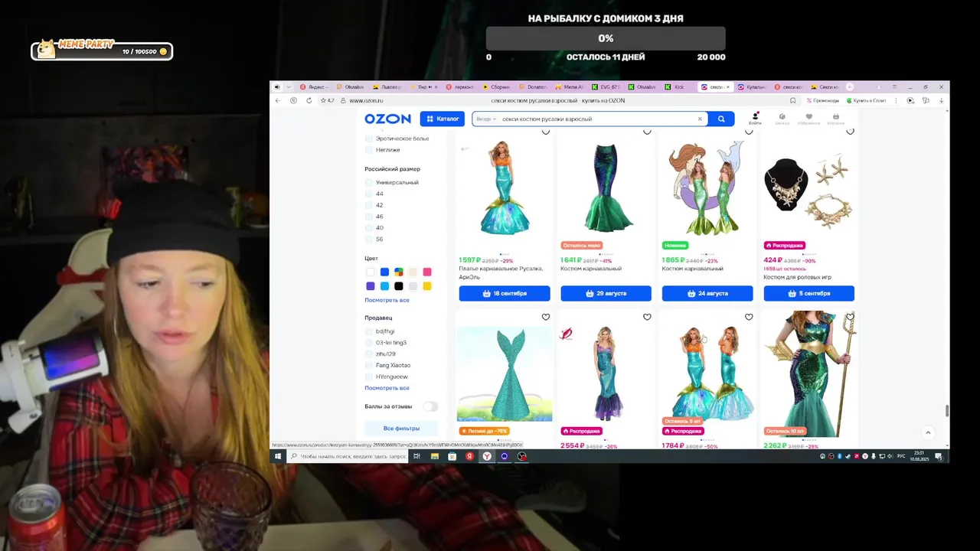
Task: Open the Везде search scope dropdown
Action: pos(486,119)
